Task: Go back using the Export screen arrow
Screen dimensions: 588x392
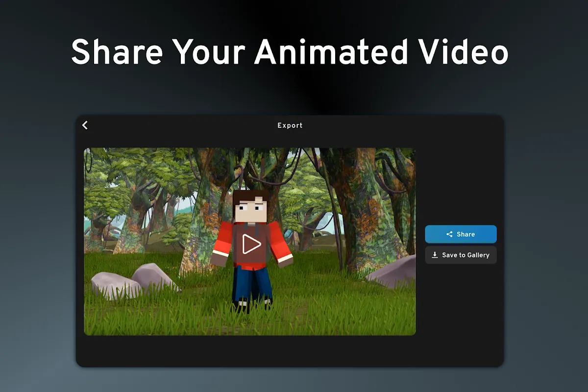Action: (x=85, y=125)
